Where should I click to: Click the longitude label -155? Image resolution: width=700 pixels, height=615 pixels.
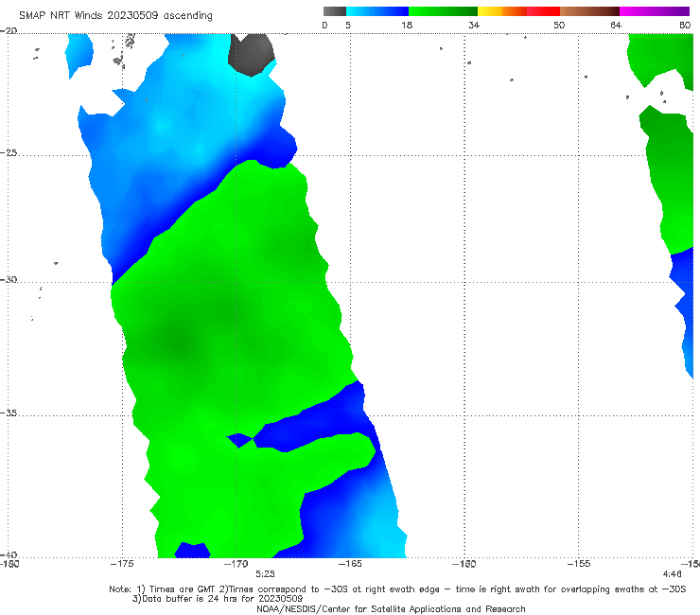click(579, 564)
